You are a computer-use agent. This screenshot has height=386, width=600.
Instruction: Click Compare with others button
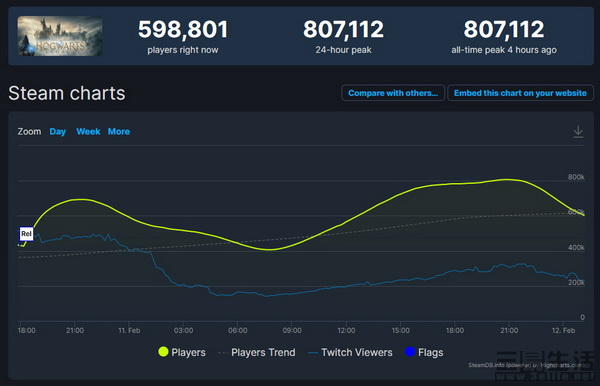(393, 93)
